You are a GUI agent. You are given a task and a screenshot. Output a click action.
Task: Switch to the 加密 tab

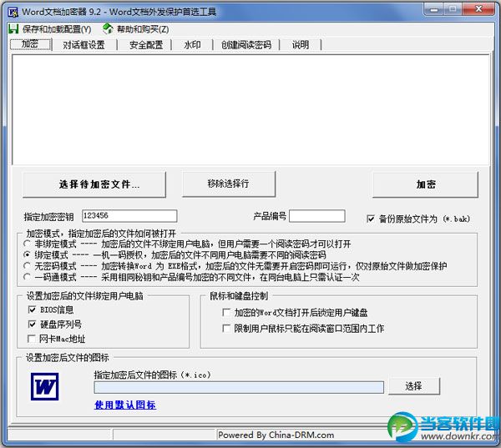coord(30,44)
